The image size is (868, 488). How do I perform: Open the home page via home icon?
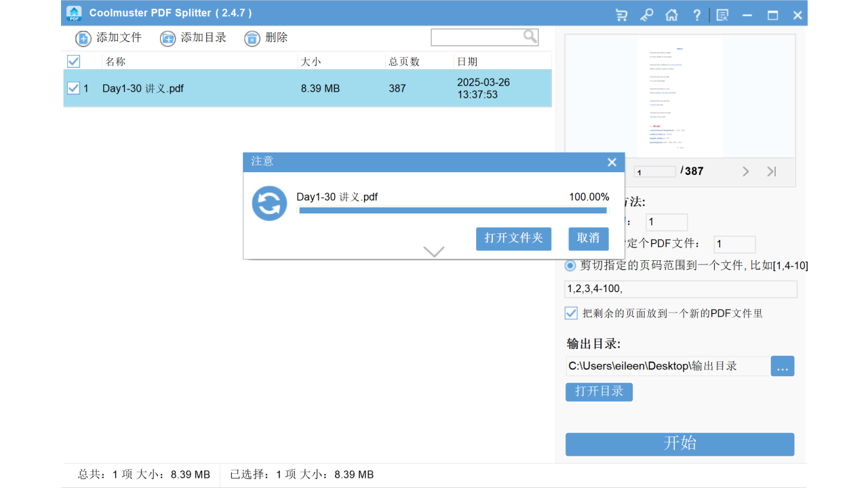click(671, 14)
